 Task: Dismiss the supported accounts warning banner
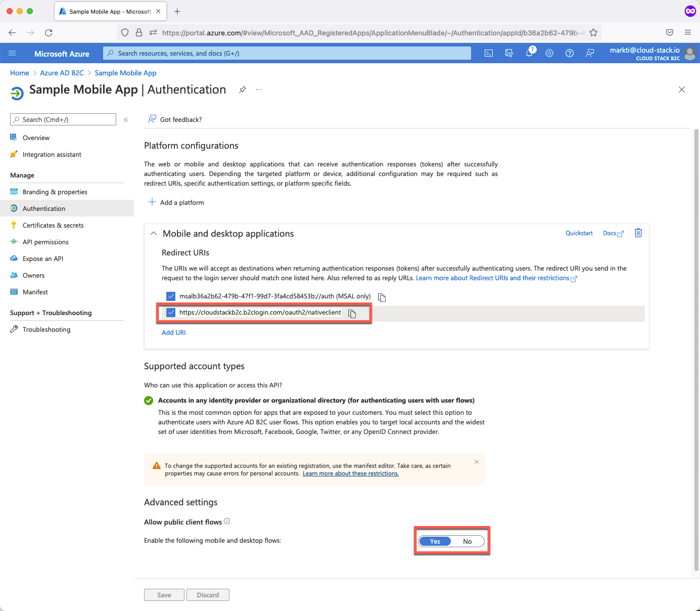tap(477, 462)
